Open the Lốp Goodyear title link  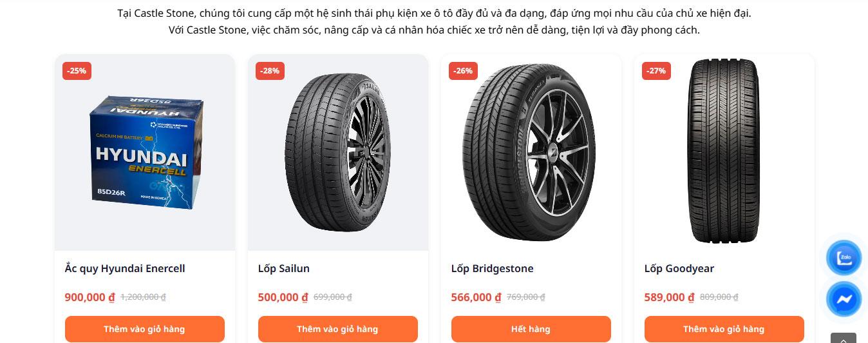[679, 268]
